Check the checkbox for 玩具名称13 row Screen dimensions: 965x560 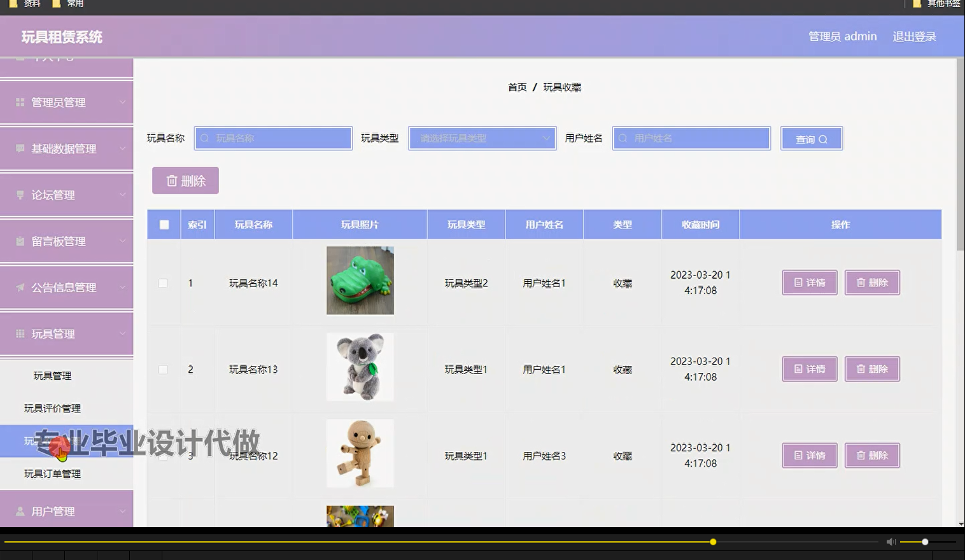pyautogui.click(x=163, y=369)
